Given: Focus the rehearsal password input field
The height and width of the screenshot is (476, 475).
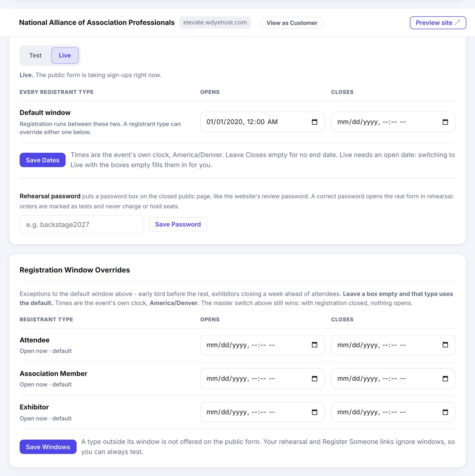Looking at the screenshot, I should tap(82, 224).
